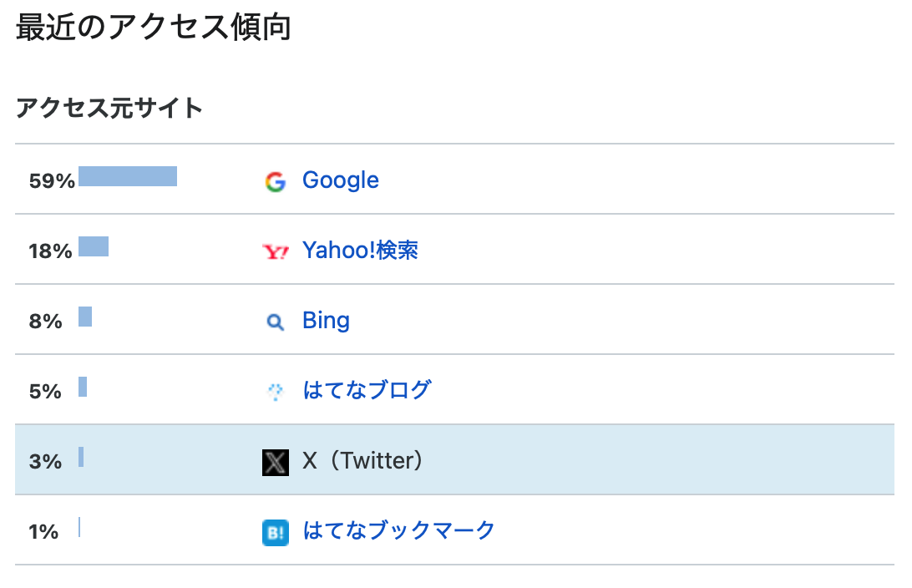912x588 pixels.
Task: Click the Hatena Blog dotted icon
Action: click(276, 392)
